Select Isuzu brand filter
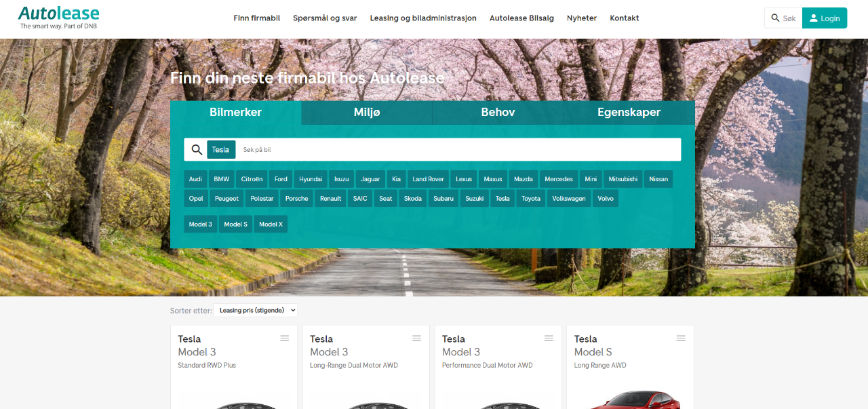The height and width of the screenshot is (409, 868). [342, 179]
